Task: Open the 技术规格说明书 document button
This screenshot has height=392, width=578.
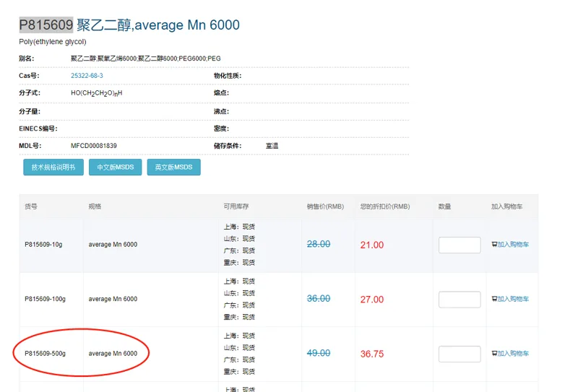Action: point(53,167)
